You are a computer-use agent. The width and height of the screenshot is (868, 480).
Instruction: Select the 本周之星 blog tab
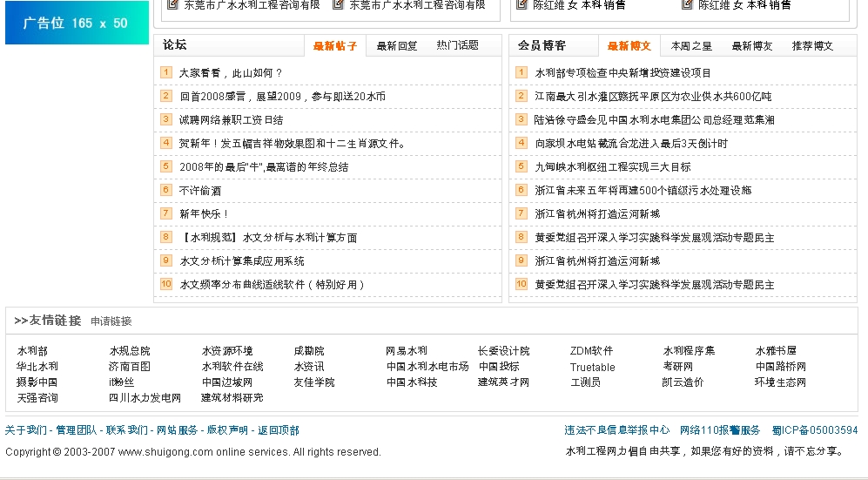[691, 46]
